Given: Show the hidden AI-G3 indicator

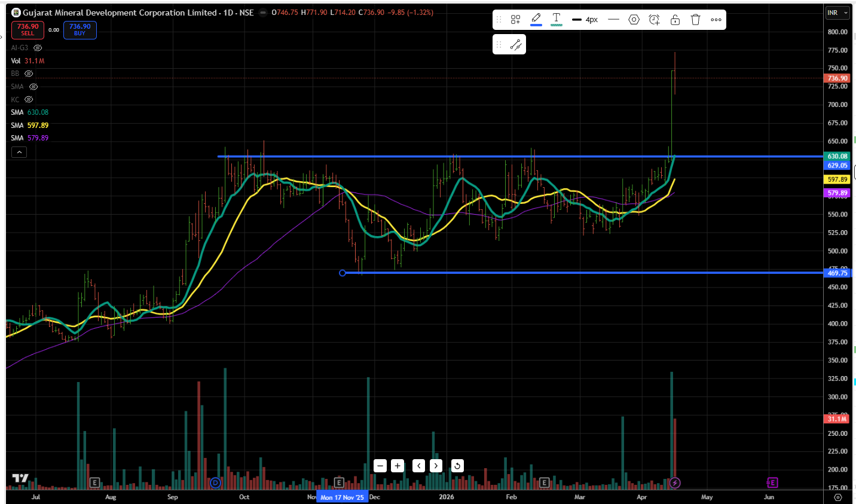Looking at the screenshot, I should click(38, 48).
